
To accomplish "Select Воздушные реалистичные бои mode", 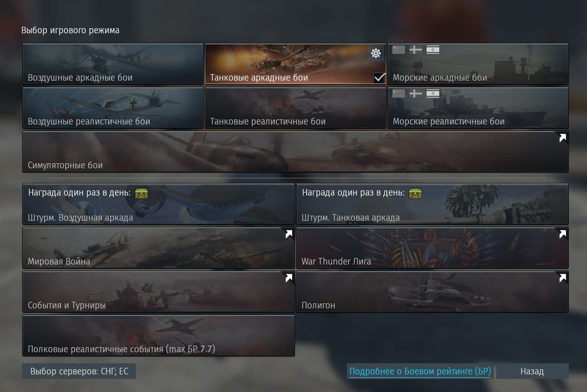I will click(112, 108).
